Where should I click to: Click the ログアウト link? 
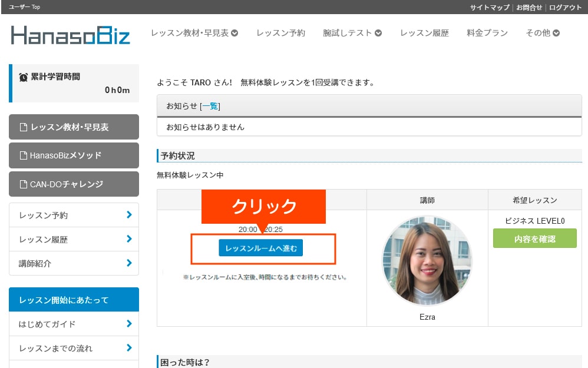pyautogui.click(x=565, y=7)
